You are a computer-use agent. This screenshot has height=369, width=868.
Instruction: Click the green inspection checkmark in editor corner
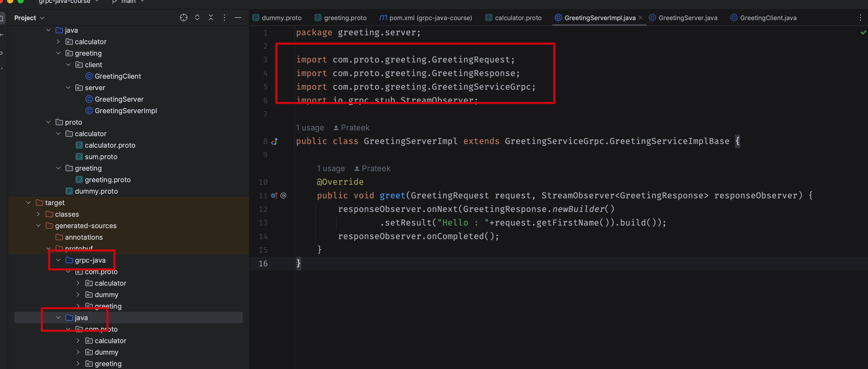(x=863, y=32)
